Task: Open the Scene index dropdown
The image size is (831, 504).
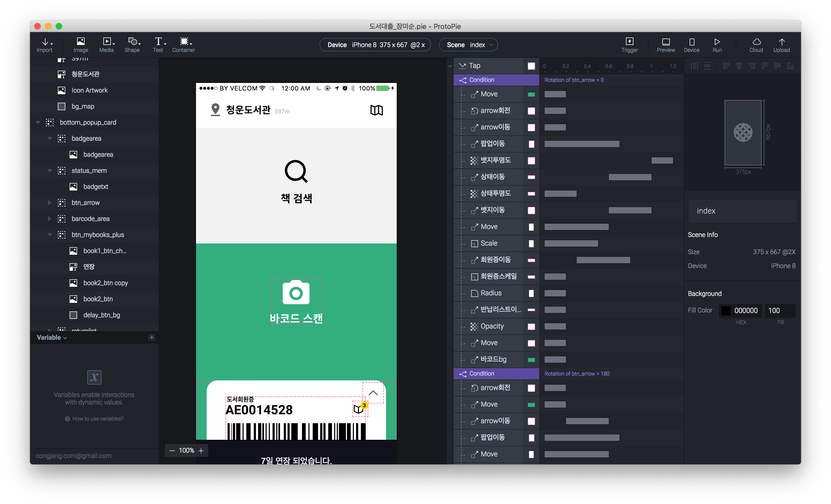Action: pyautogui.click(x=468, y=45)
